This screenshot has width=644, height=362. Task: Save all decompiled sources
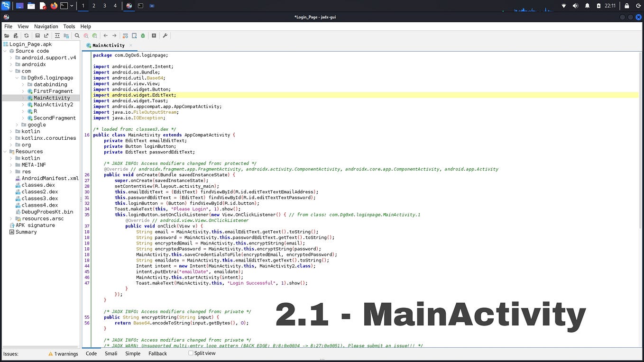[37, 36]
